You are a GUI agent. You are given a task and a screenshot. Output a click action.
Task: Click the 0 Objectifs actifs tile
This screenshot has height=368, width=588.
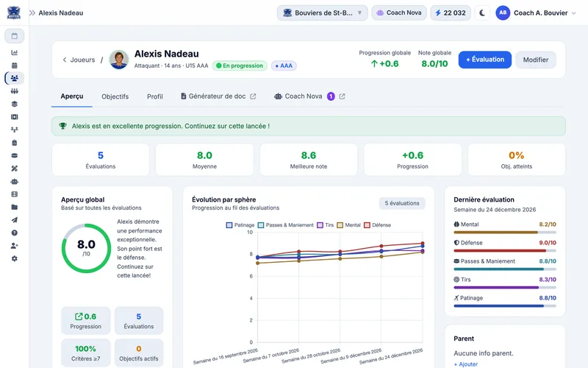139,353
